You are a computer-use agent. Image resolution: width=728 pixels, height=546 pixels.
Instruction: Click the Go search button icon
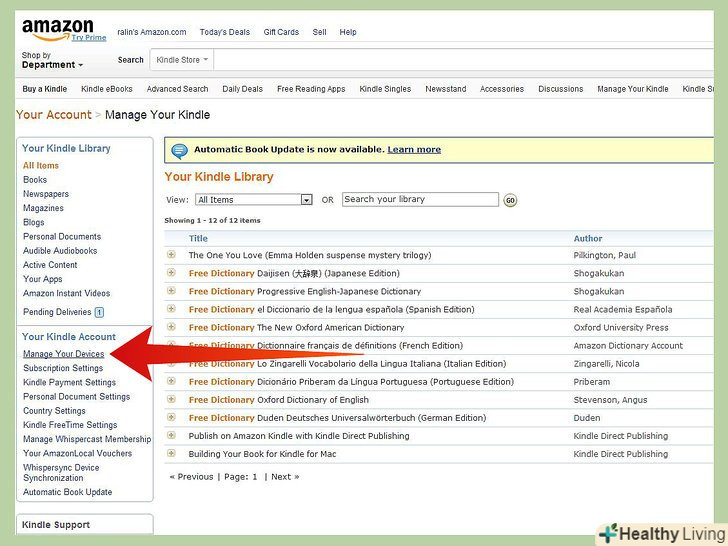pos(510,200)
